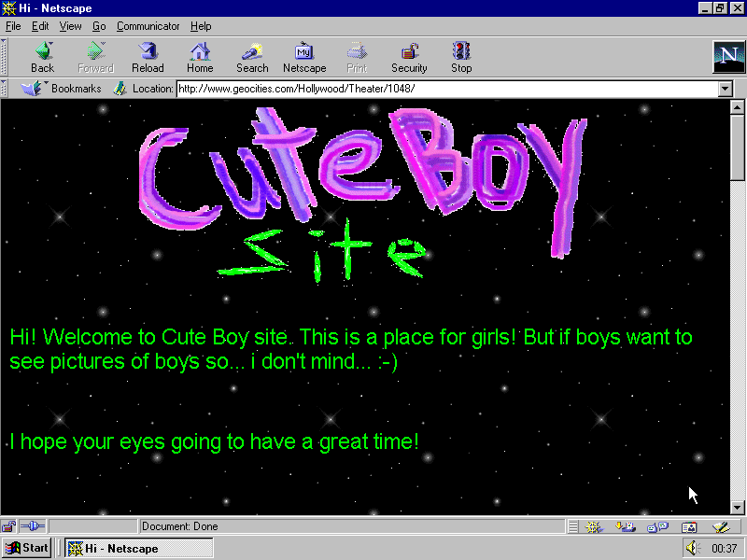This screenshot has width=747, height=560.
Task: Open Bookmarks via its icon
Action: pyautogui.click(x=34, y=88)
